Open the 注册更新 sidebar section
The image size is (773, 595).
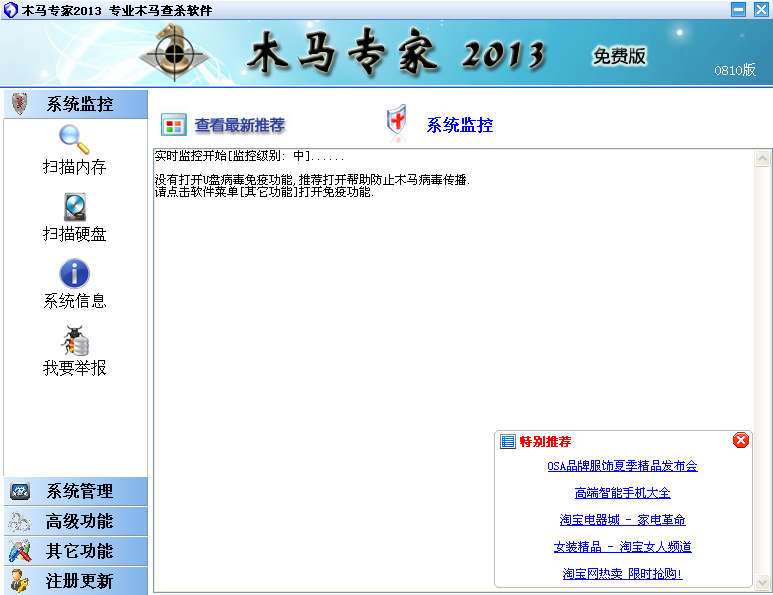pyautogui.click(x=76, y=581)
